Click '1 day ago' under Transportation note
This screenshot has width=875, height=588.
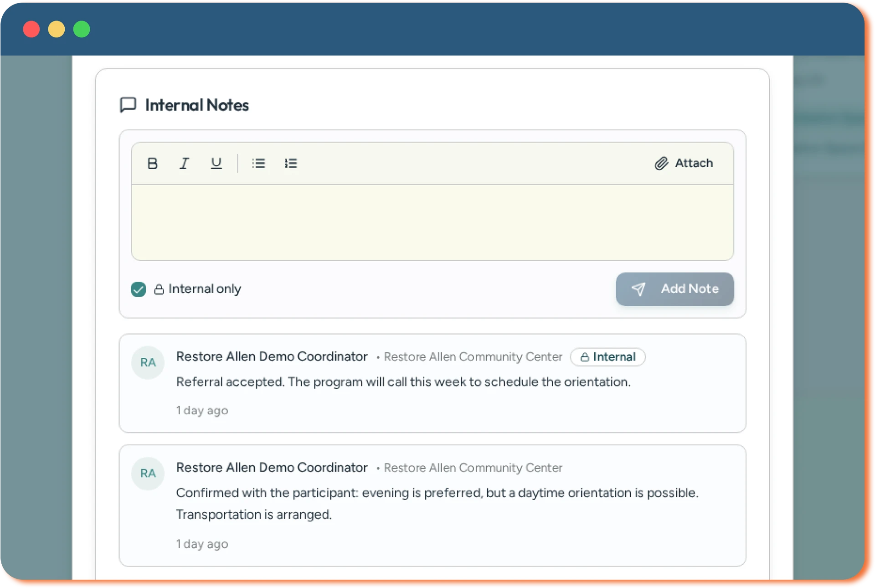[202, 544]
